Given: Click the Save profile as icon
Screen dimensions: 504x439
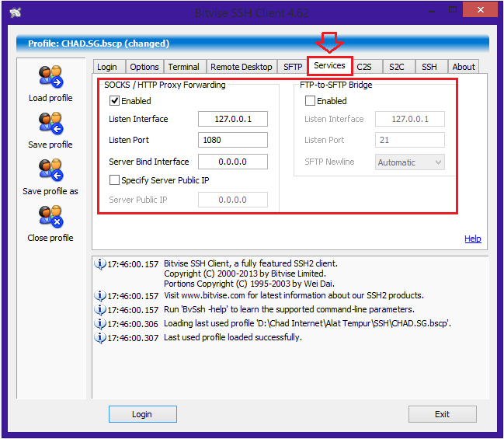Looking at the screenshot, I should [50, 170].
